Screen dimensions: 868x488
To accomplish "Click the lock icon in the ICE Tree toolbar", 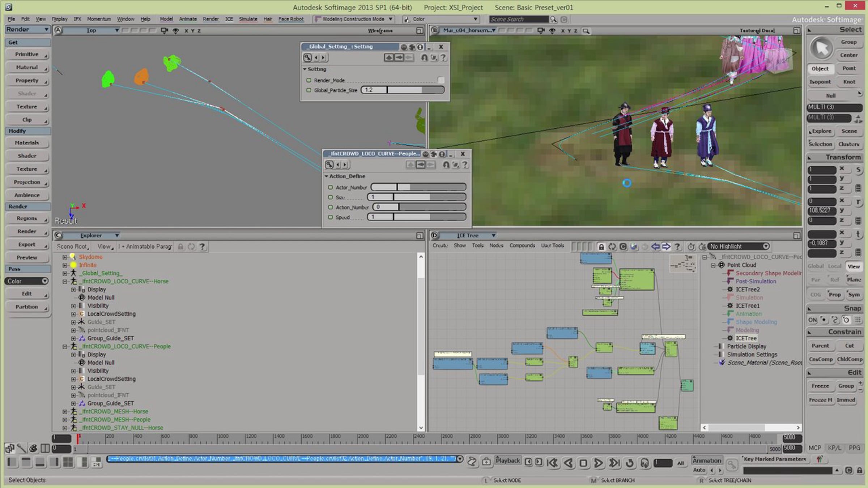I will coord(601,247).
